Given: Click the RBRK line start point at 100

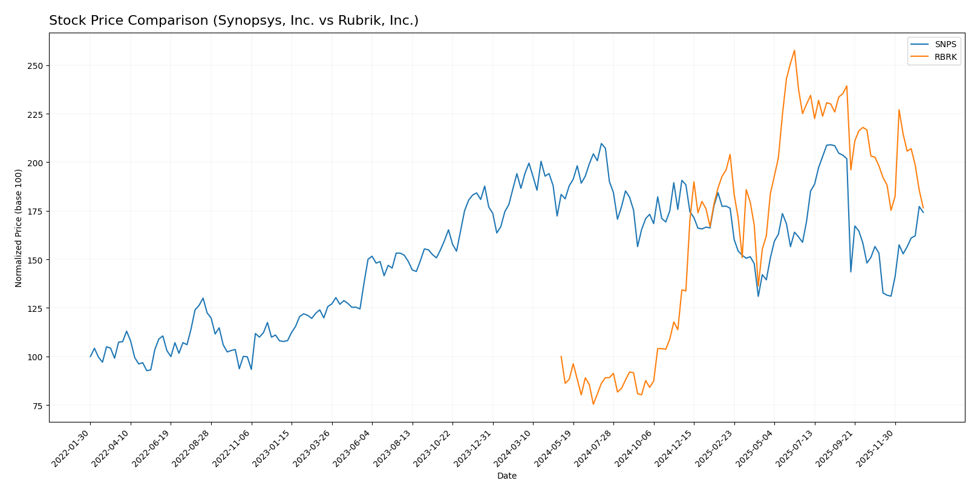Looking at the screenshot, I should 561,357.
